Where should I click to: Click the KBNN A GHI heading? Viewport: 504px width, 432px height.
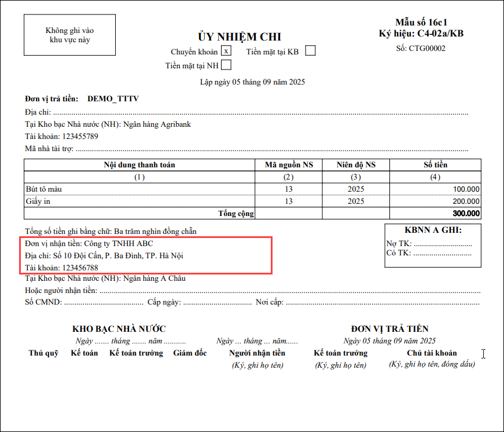click(x=433, y=230)
